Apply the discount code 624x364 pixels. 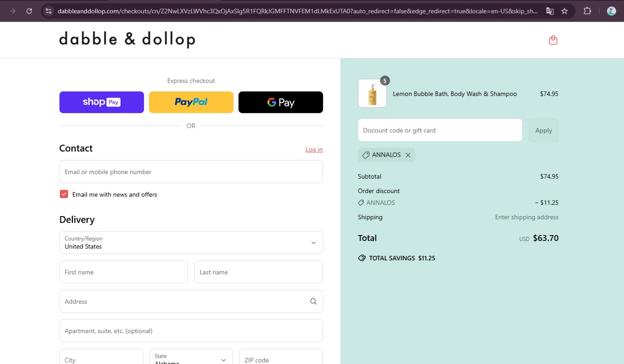tap(543, 130)
